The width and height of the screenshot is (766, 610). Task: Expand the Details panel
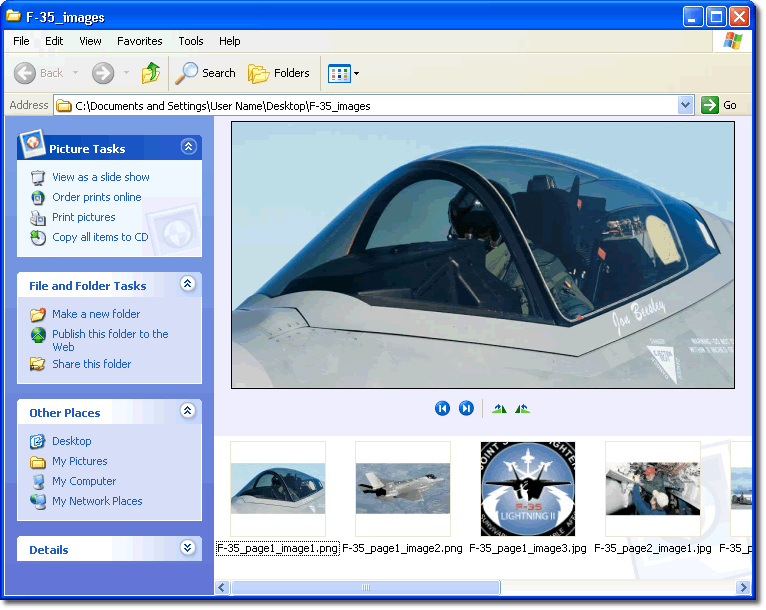(x=188, y=548)
